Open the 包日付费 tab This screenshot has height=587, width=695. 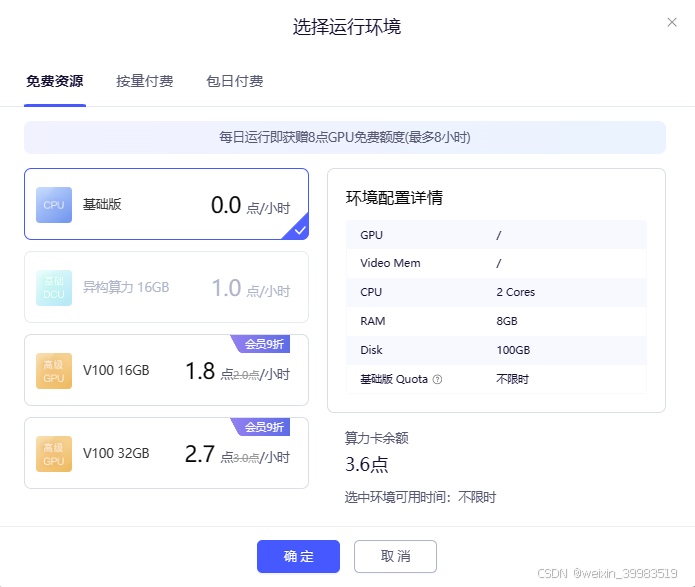pyautogui.click(x=234, y=81)
